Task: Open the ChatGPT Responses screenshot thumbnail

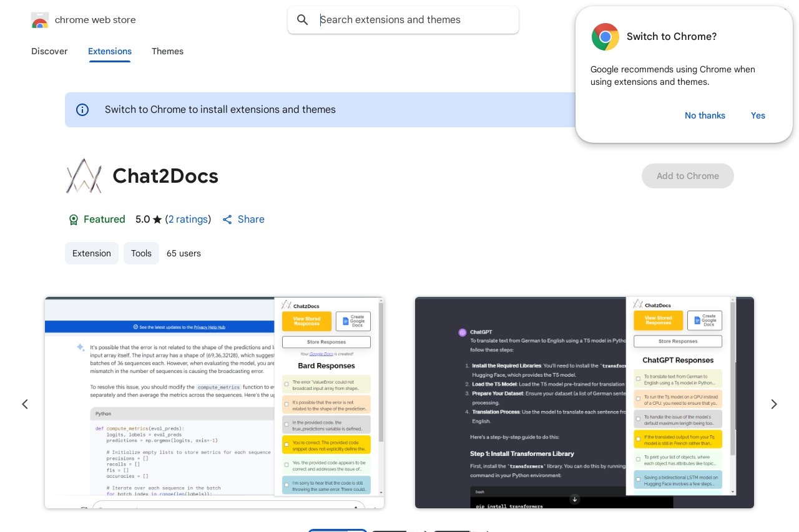Action: pos(584,402)
